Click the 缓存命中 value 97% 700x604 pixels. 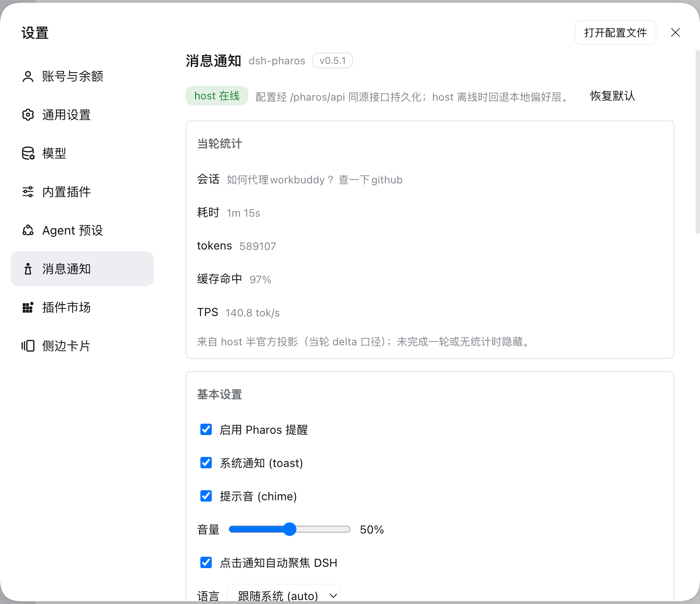(x=260, y=280)
